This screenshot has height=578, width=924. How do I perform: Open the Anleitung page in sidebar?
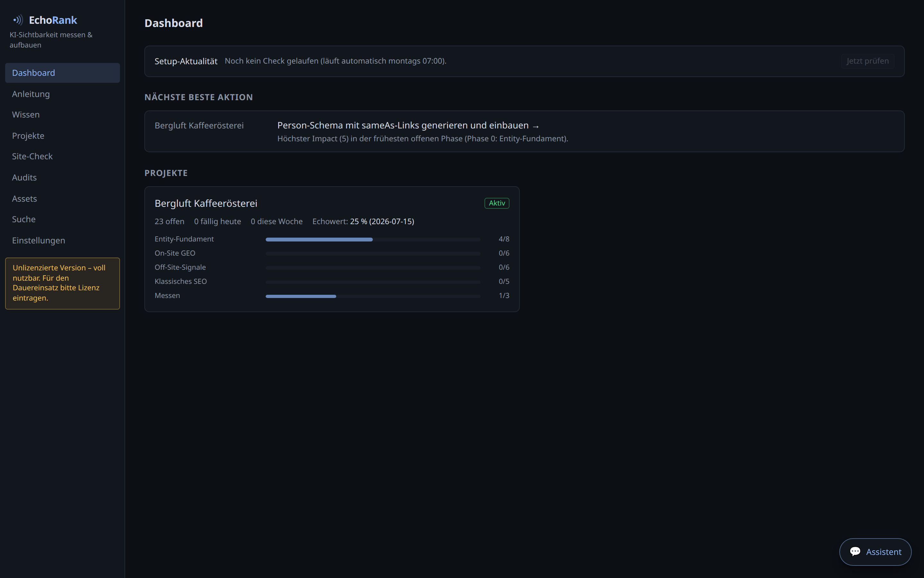pyautogui.click(x=62, y=94)
